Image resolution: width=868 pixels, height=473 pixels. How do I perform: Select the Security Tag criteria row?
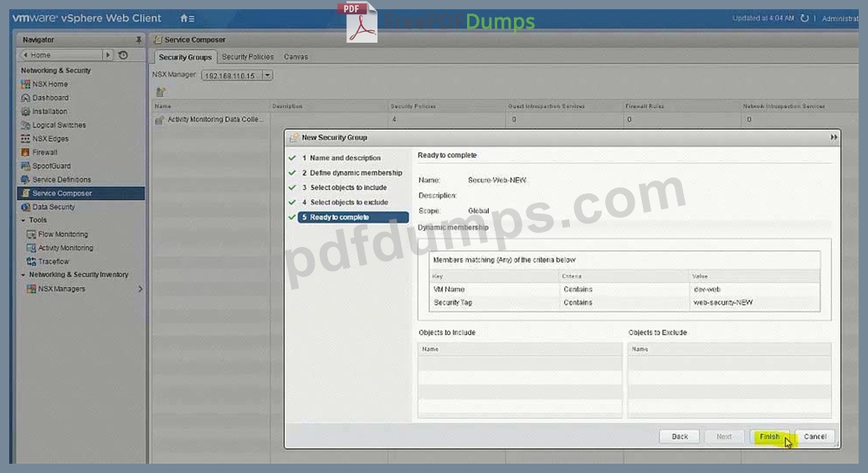(x=624, y=302)
